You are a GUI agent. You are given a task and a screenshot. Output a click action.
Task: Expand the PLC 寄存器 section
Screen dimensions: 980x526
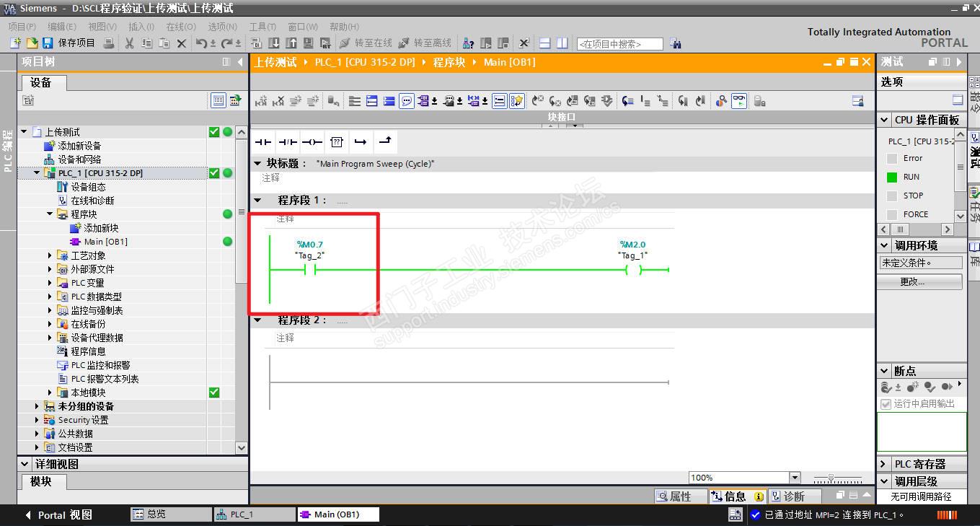[885, 464]
